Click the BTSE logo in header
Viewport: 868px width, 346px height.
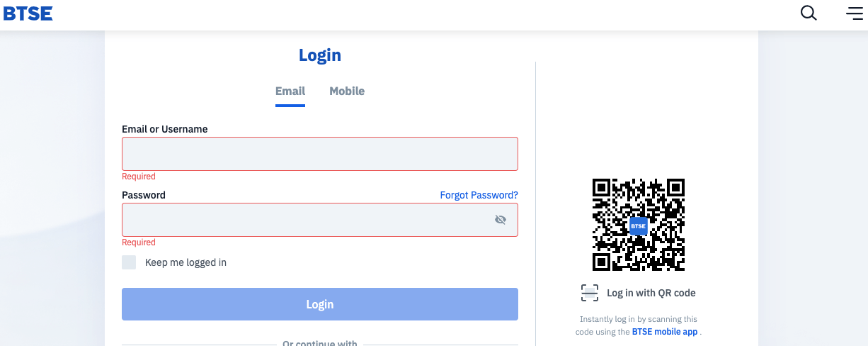(28, 13)
